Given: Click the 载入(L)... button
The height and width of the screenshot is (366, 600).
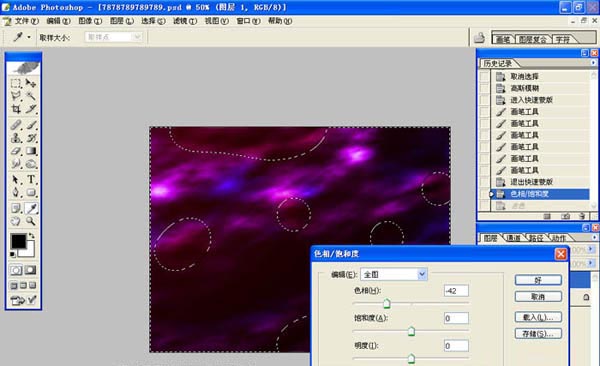Looking at the screenshot, I should click(x=538, y=317).
